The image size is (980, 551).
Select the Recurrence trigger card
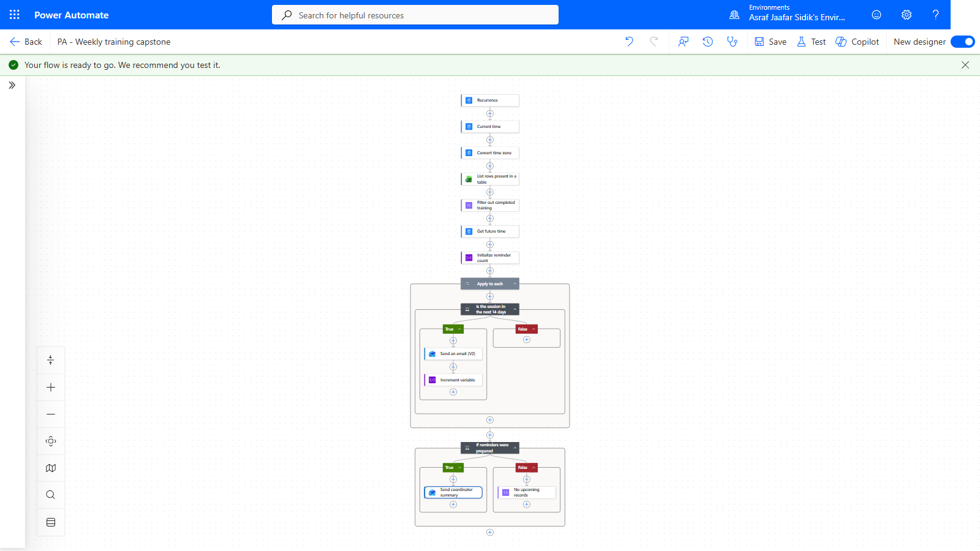pyautogui.click(x=490, y=100)
